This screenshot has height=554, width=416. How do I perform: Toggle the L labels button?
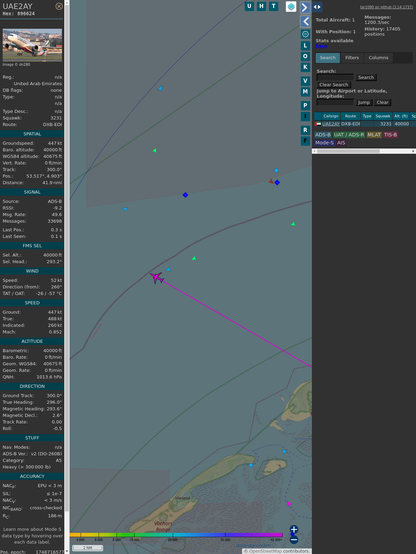tap(305, 46)
